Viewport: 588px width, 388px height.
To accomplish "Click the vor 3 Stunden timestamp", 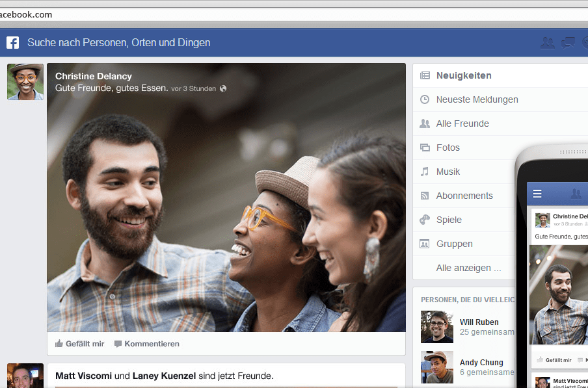I will tap(193, 89).
